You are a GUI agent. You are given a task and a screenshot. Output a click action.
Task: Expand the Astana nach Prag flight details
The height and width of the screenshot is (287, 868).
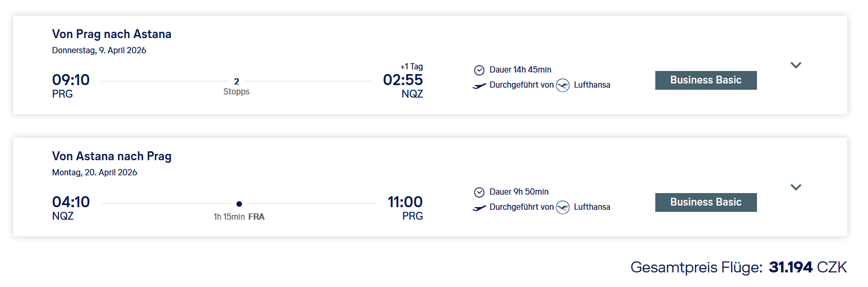796,187
